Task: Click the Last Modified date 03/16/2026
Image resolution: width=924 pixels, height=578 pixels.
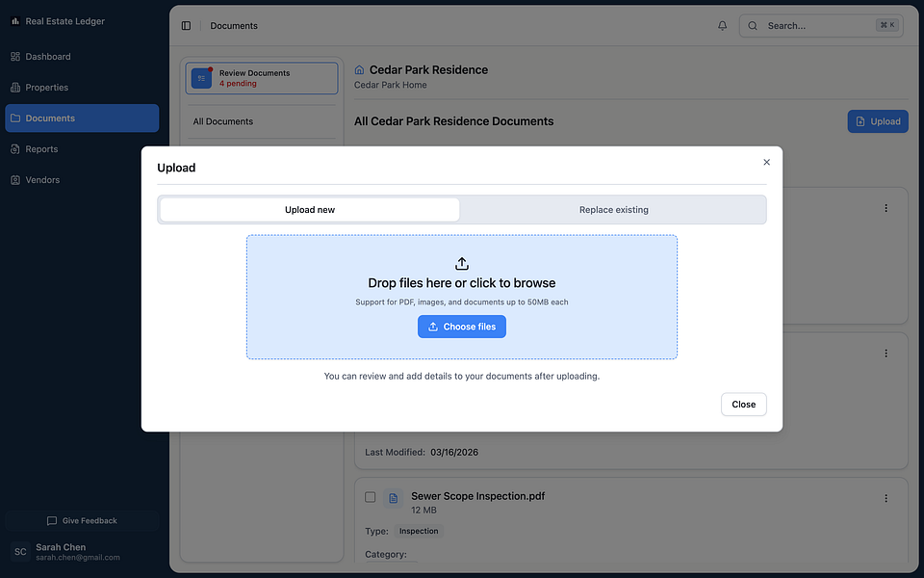Action: pyautogui.click(x=454, y=453)
